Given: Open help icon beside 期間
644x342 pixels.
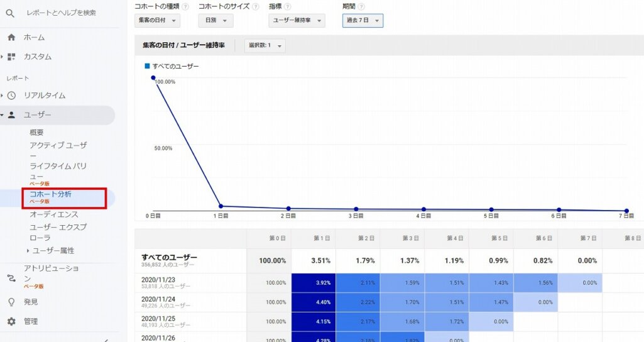Looking at the screenshot, I should pos(361,6).
